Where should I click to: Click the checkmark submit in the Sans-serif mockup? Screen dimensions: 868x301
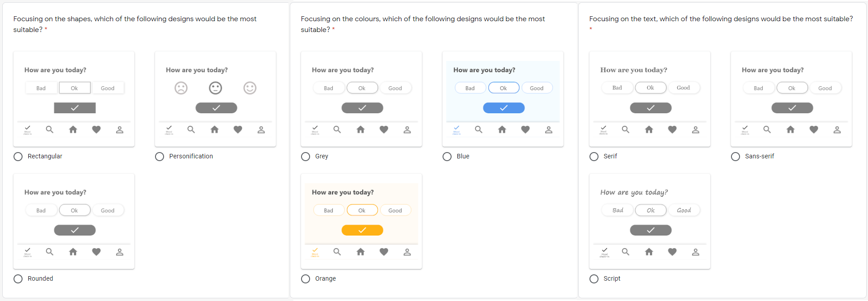[792, 108]
